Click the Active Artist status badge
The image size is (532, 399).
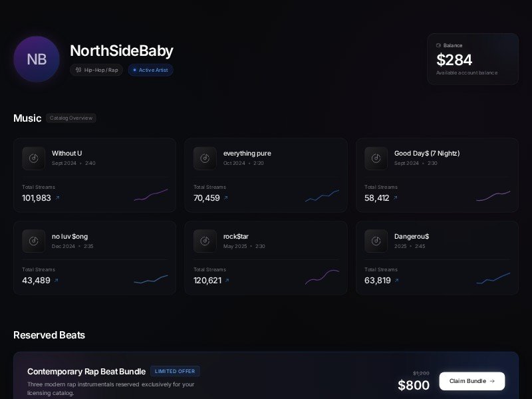click(x=150, y=70)
